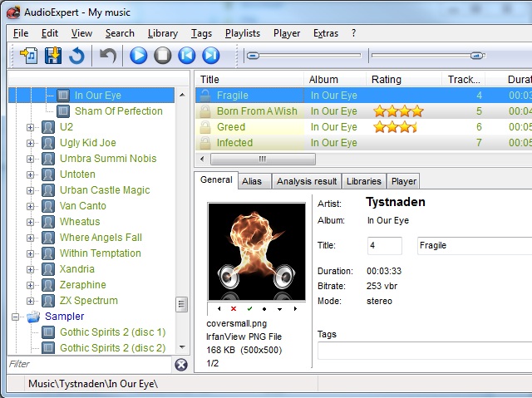The height and width of the screenshot is (398, 532).
Task: Switch to the Analysis result tab
Action: [306, 181]
